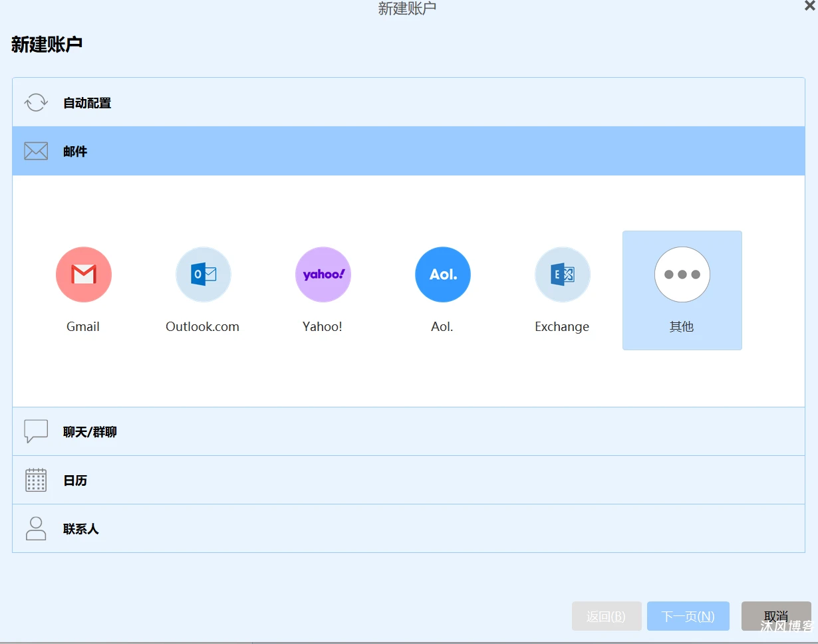Click the 其他 text label
This screenshot has width=818, height=644.
(x=682, y=326)
